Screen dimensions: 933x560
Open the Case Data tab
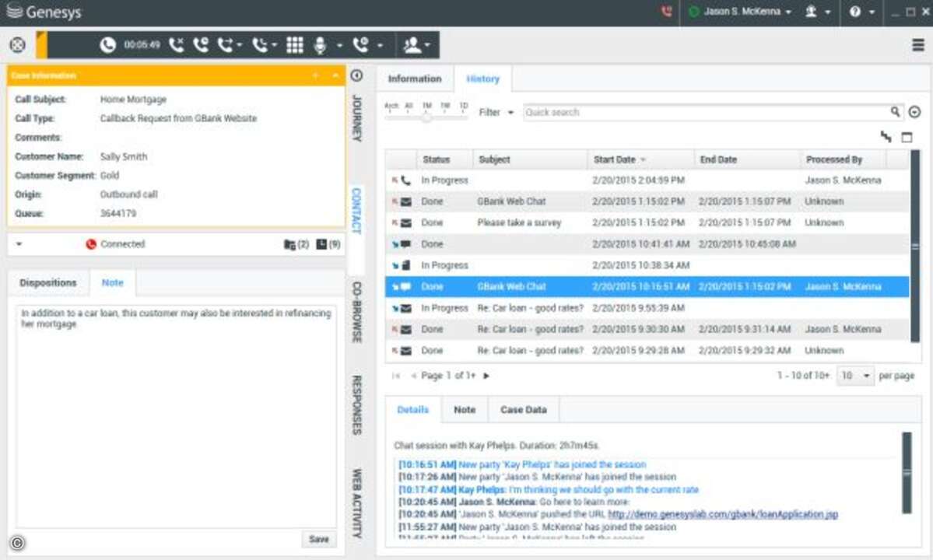[523, 410]
